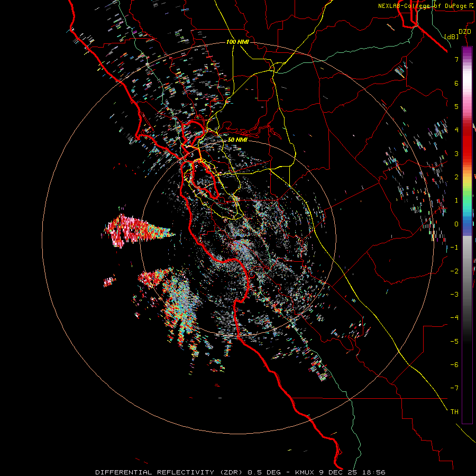Click the colorbar value label '0'
The image size is (476, 476).
(456, 224)
